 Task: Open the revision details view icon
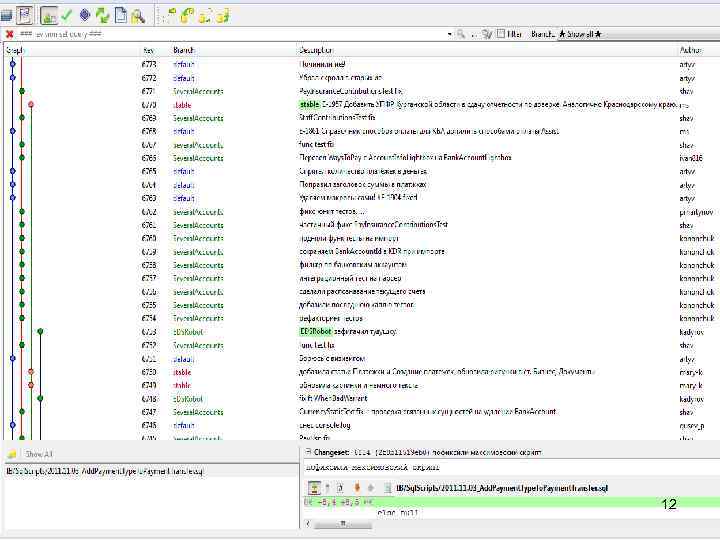48,16
